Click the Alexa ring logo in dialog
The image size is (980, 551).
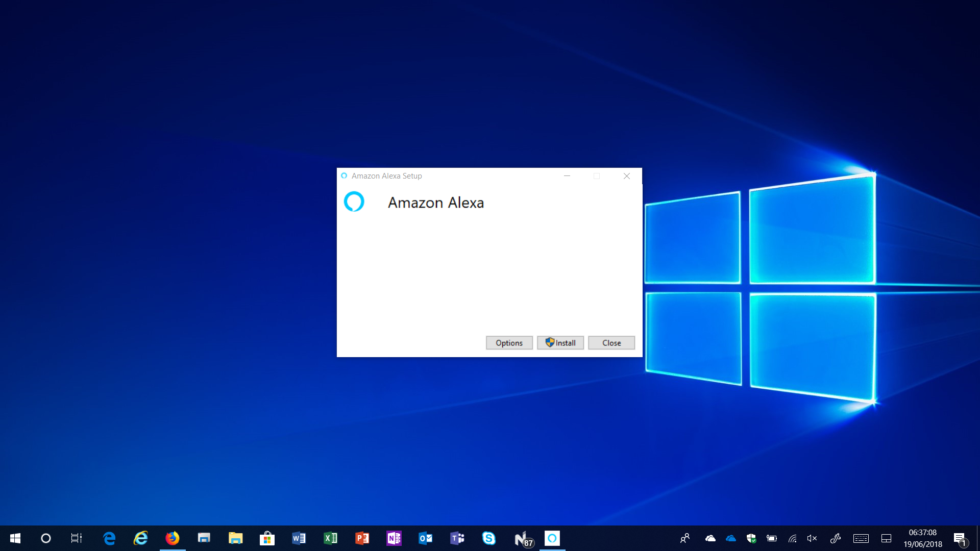[x=354, y=202]
